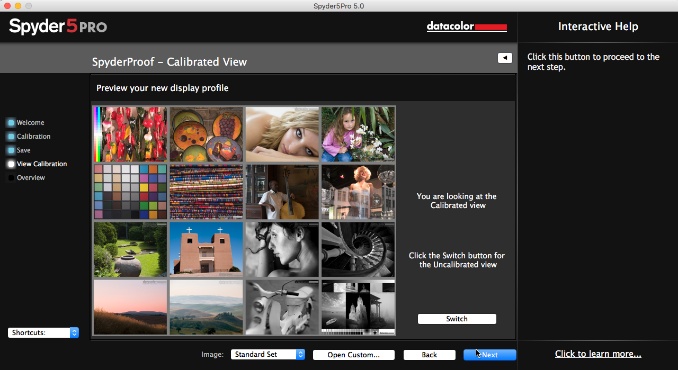The height and width of the screenshot is (370, 678).
Task: Click the Uncalibrated view instruction text
Action: tap(457, 260)
